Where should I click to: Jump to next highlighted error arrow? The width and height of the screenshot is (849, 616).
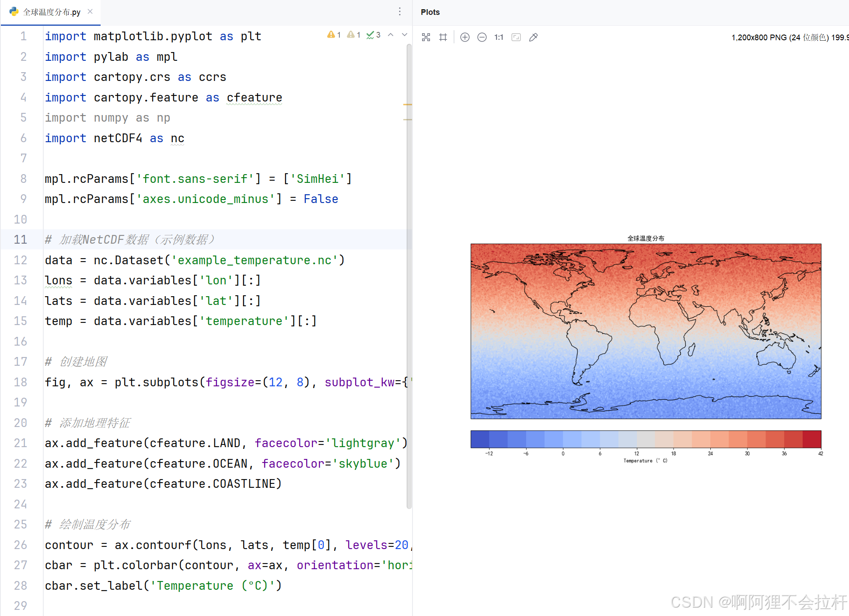click(405, 35)
